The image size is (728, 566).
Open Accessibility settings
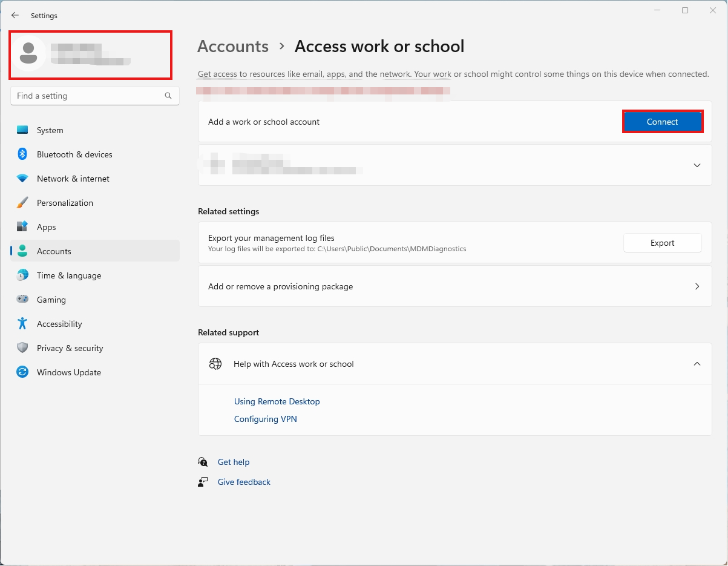[x=95, y=324]
